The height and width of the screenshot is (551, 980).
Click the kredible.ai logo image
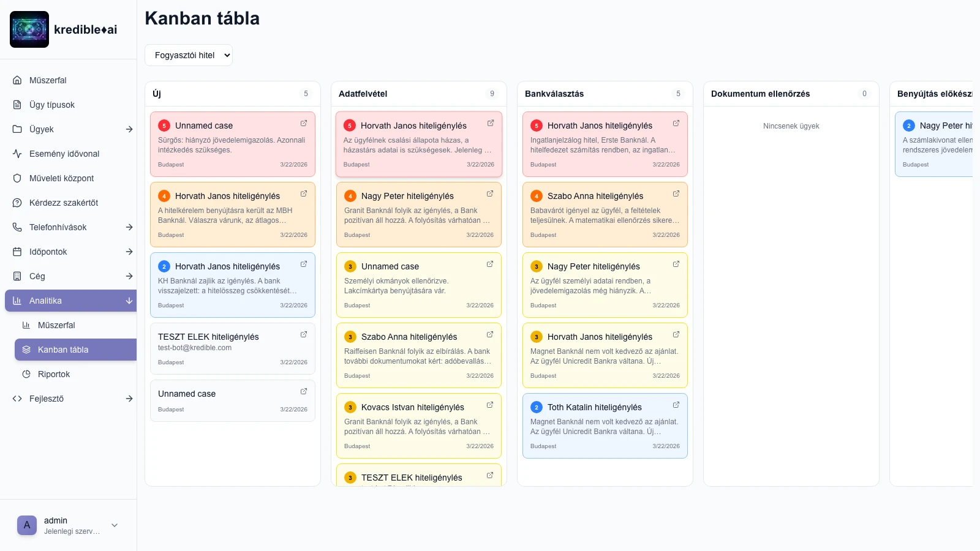point(29,29)
